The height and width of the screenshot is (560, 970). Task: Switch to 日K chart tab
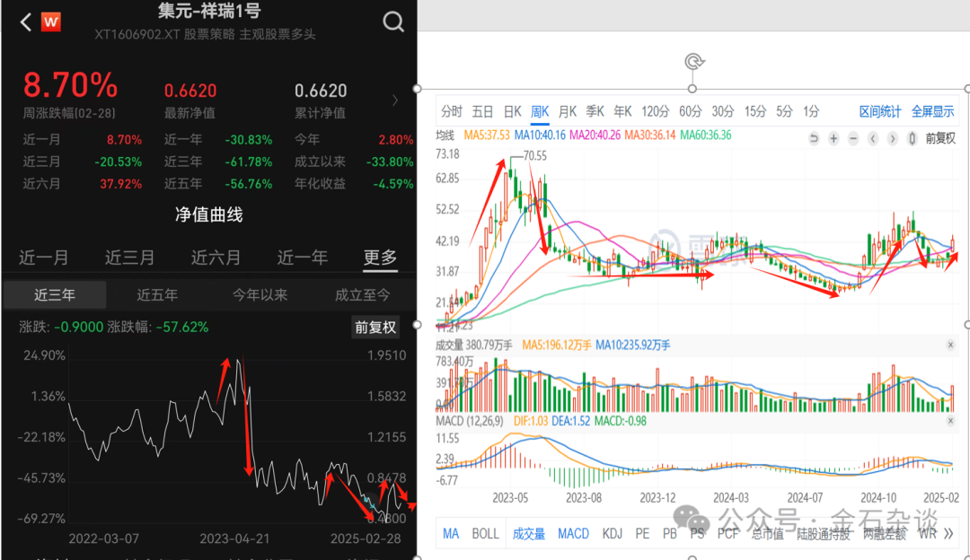coord(512,111)
